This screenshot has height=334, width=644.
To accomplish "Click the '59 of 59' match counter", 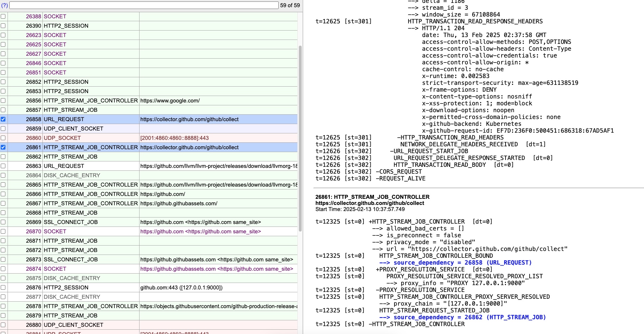I will point(290,5).
